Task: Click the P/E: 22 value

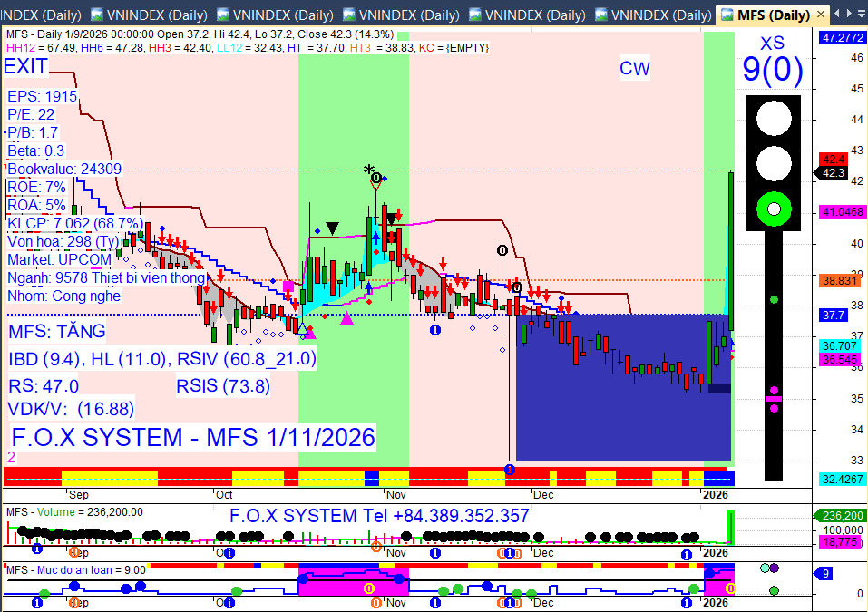Action: 31,114
